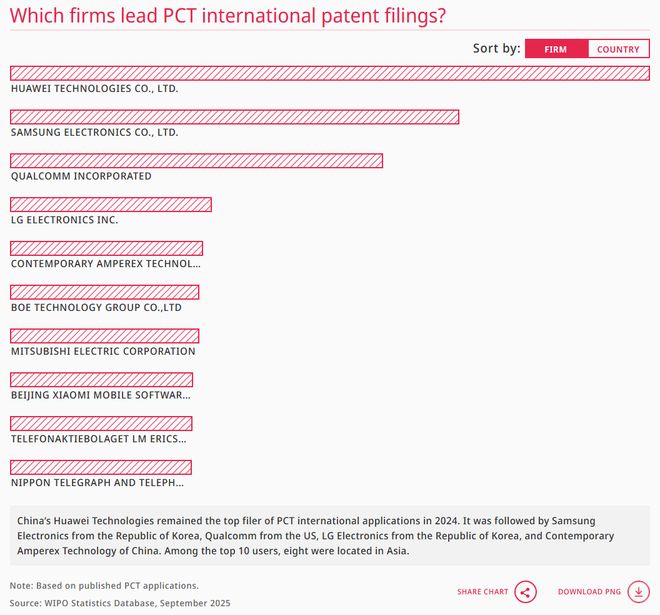Click the share chart circular icon

pos(526,592)
